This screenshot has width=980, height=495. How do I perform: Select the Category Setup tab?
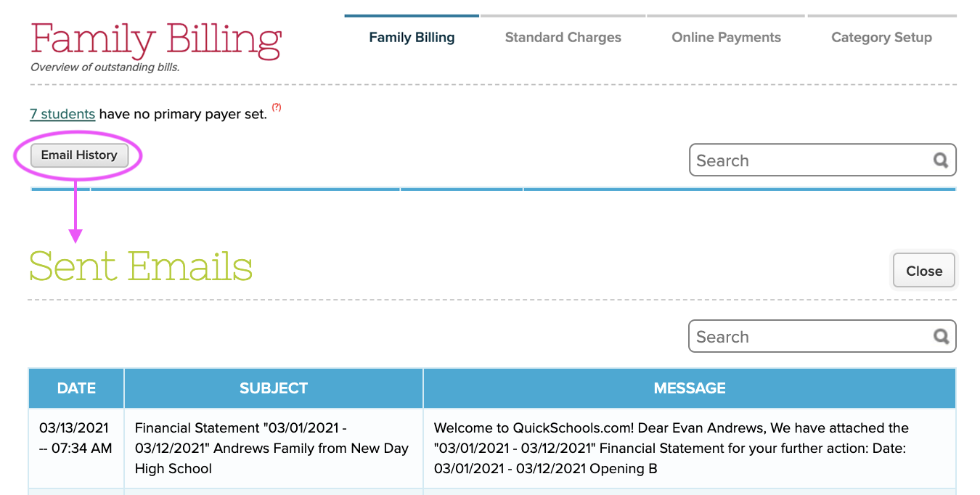click(882, 37)
